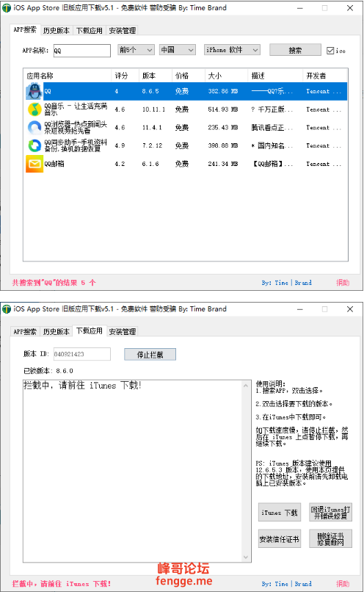This screenshot has height=592, width=364.
Task: Click the 开发者 column header
Action: tap(324, 76)
